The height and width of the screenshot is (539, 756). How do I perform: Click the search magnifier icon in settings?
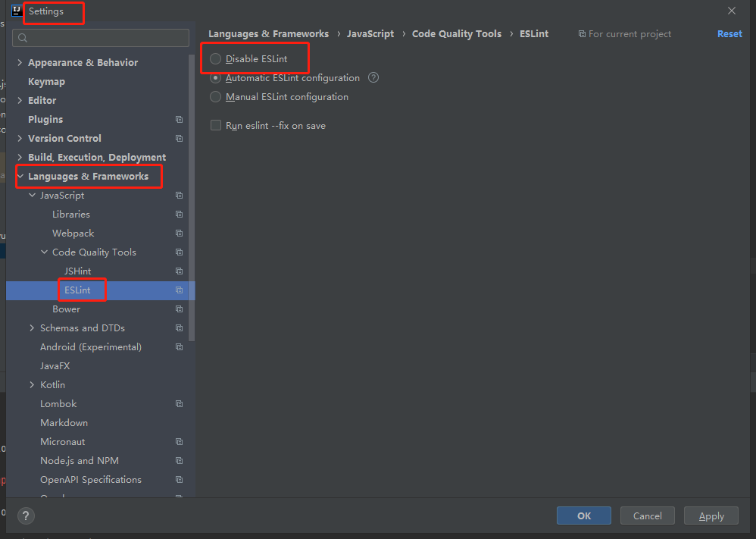pos(23,38)
